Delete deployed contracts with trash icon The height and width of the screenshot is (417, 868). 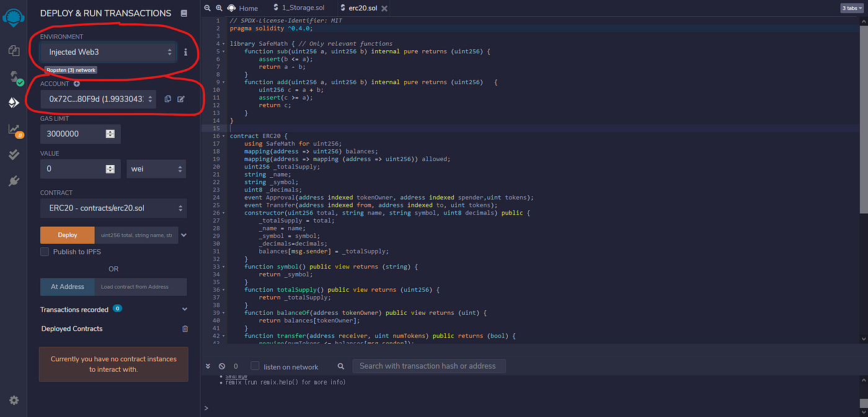pyautogui.click(x=185, y=329)
